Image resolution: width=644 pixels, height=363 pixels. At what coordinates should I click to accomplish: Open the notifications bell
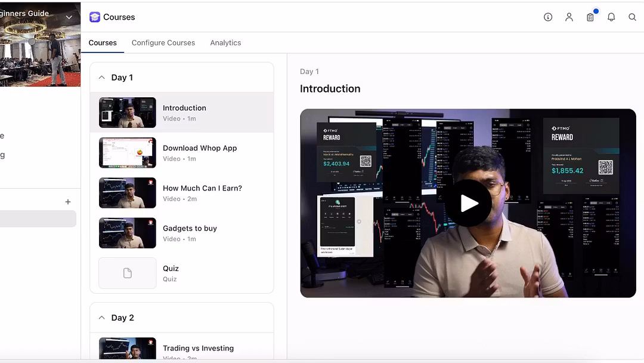[x=611, y=17]
